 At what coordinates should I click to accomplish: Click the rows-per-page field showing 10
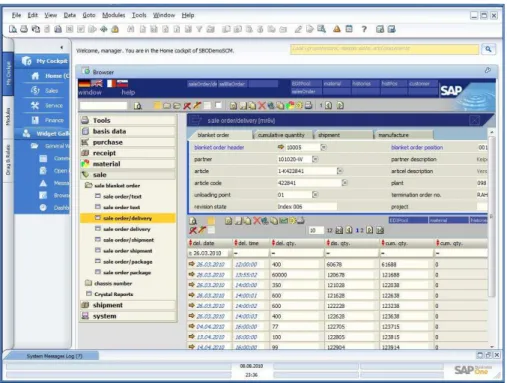(x=315, y=230)
